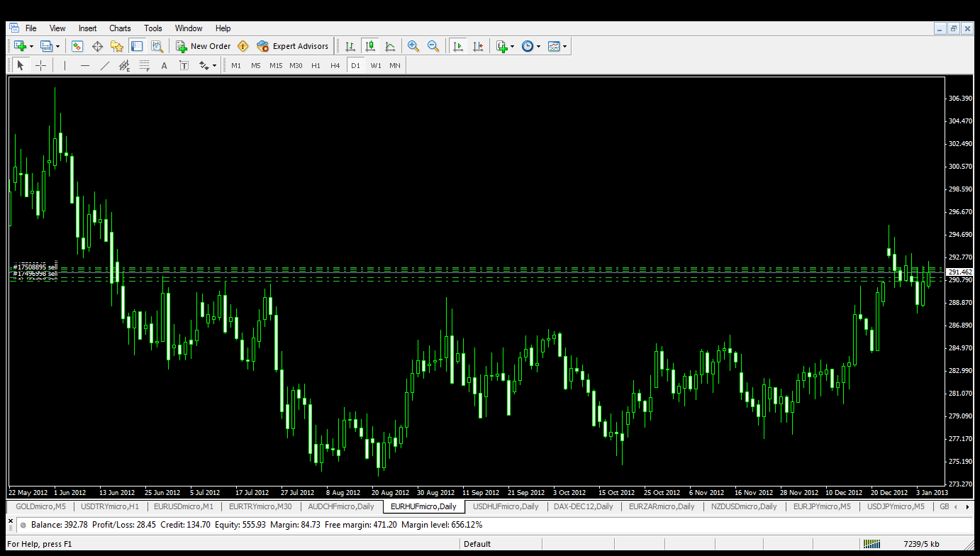The width and height of the screenshot is (980, 556).
Task: Open the Market Watch panel
Action: (77, 46)
